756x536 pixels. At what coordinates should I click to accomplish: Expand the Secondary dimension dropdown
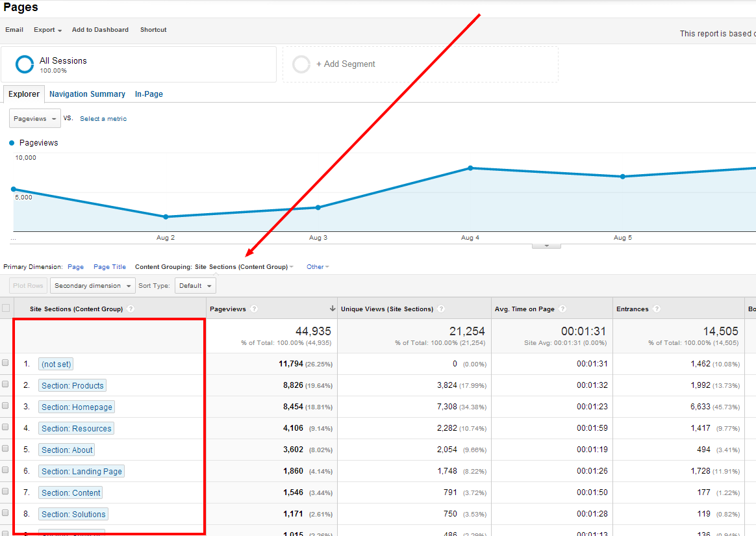[x=92, y=286]
